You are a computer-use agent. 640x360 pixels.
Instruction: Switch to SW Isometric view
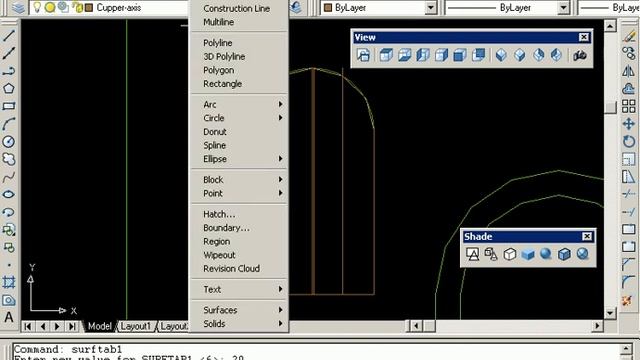[x=501, y=55]
